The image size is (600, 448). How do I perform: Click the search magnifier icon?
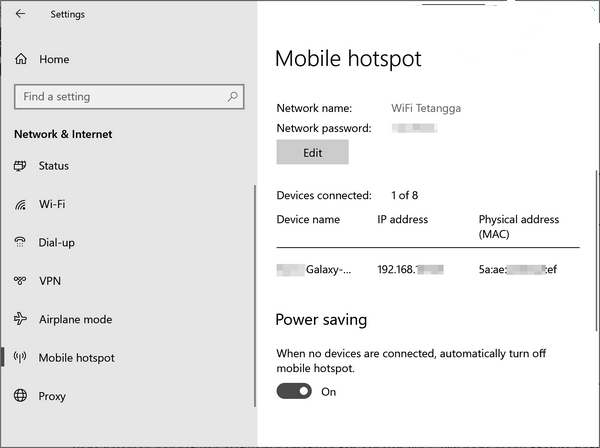click(233, 96)
